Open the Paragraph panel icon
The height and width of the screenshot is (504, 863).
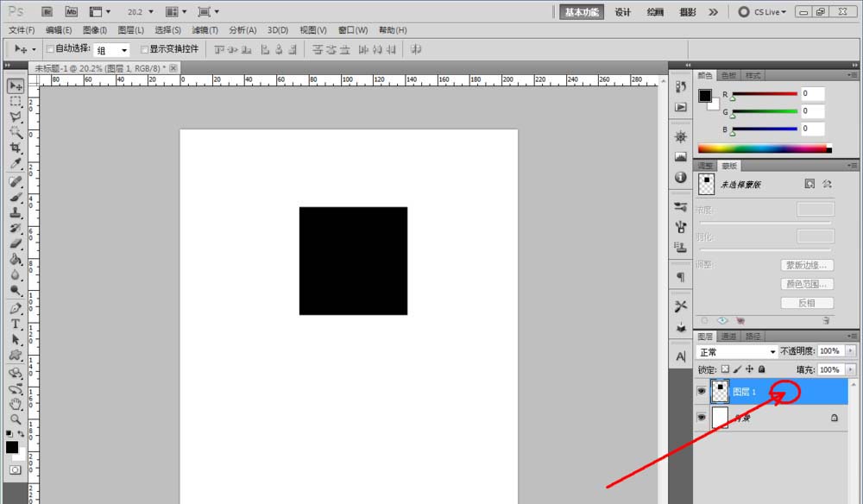click(681, 277)
